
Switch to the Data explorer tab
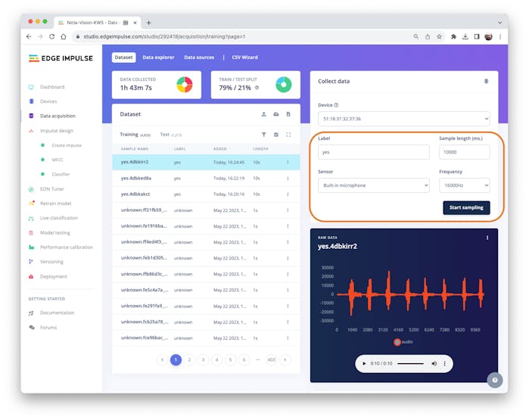[158, 58]
